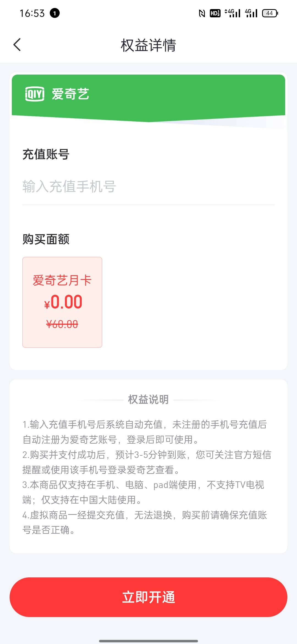297x644 pixels.
Task: Click the iQIYI logo icon
Action: (35, 94)
